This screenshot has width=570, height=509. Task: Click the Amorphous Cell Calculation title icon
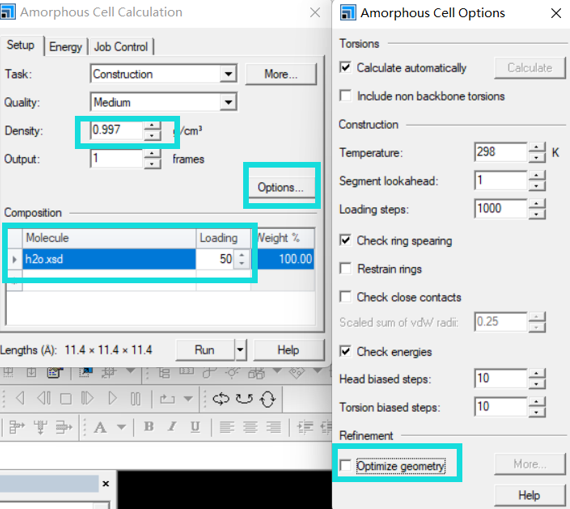click(x=7, y=12)
